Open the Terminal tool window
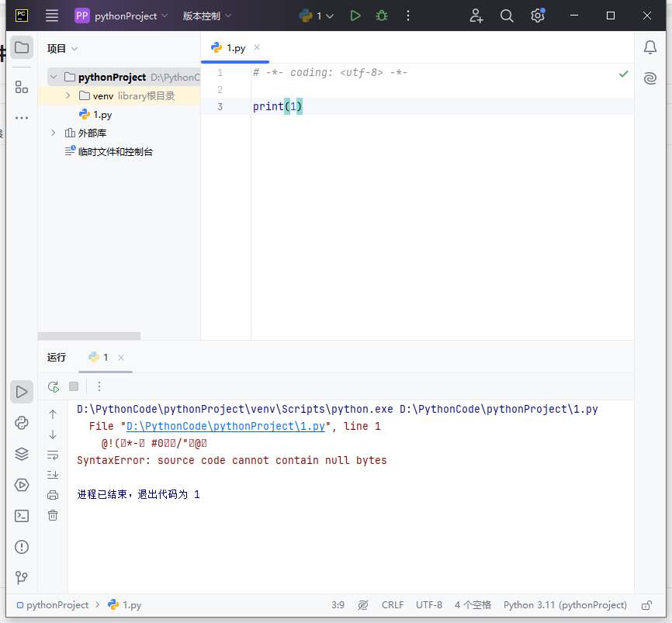Viewport: 672px width, 623px height. (x=22, y=516)
